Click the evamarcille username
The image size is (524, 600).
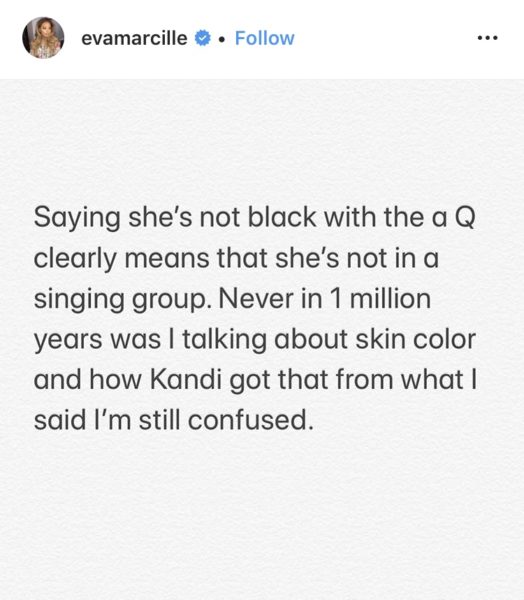[x=134, y=38]
